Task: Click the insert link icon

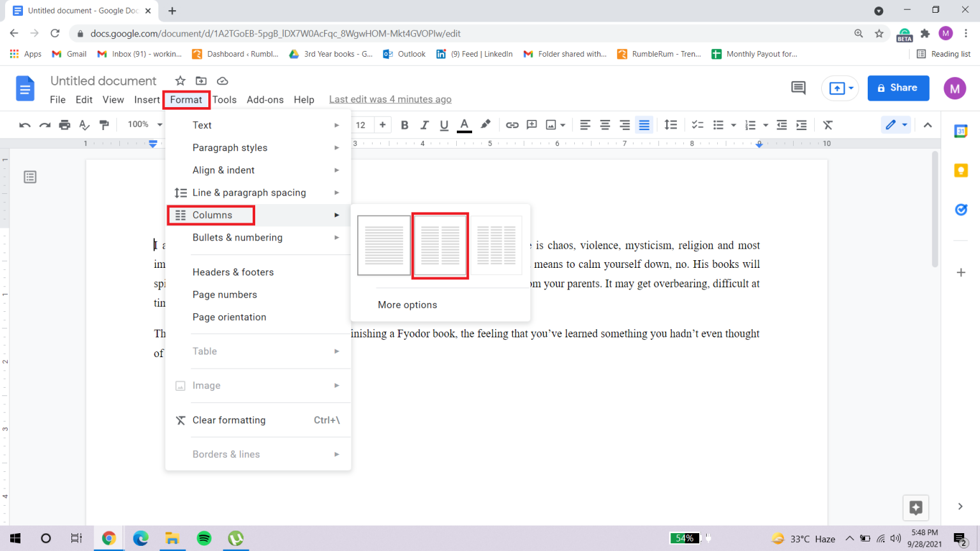Action: (x=512, y=125)
